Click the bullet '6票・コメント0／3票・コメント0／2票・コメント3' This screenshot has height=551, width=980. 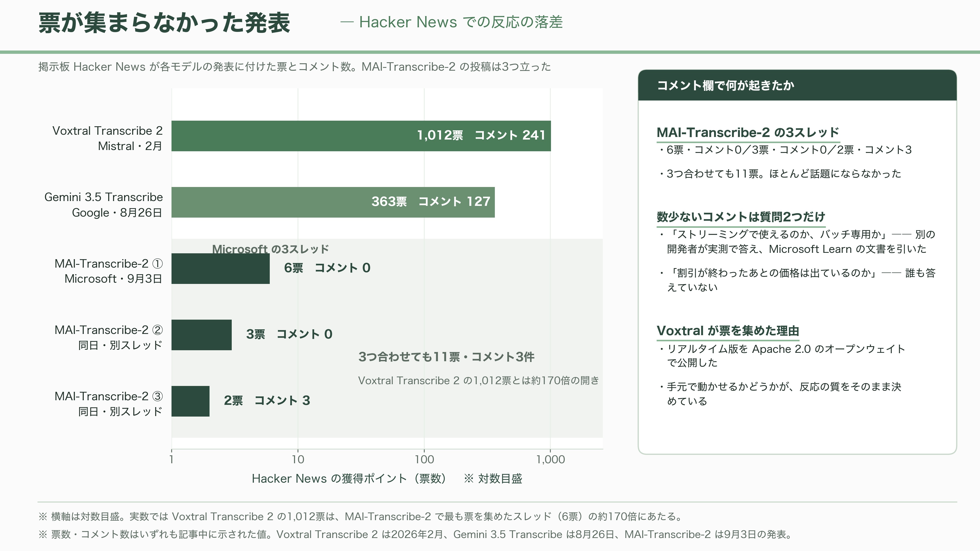pyautogui.click(x=786, y=150)
